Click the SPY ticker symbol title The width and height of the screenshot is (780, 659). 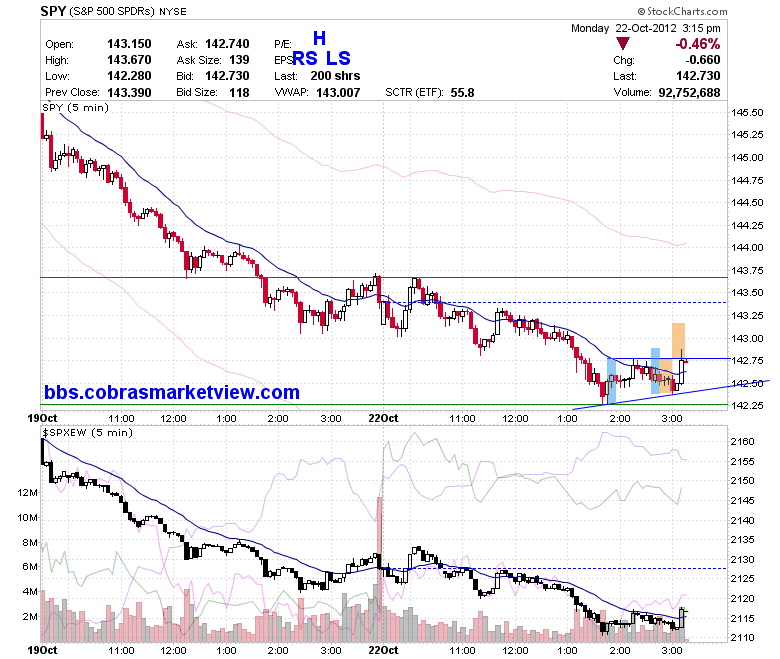click(x=53, y=11)
